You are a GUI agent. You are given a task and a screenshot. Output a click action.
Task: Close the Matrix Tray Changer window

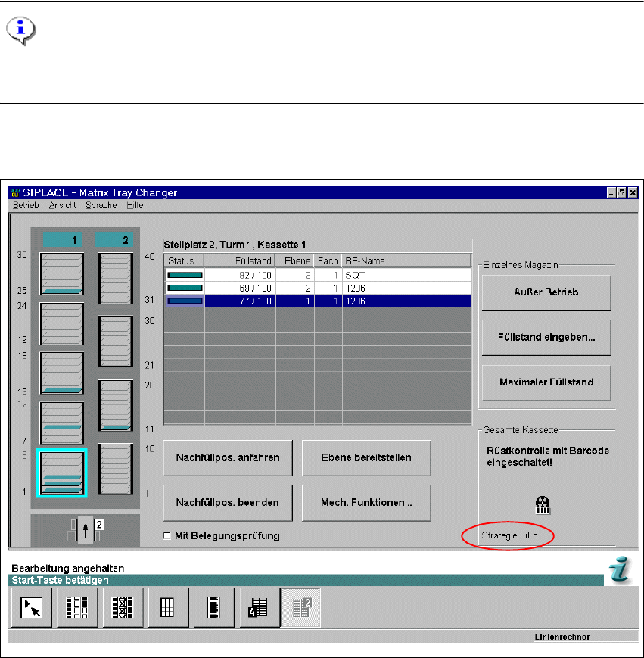tap(633, 192)
